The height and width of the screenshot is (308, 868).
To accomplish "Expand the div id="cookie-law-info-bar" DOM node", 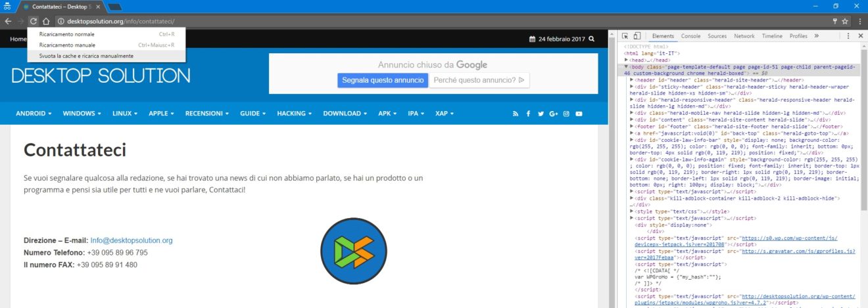I will click(632, 139).
